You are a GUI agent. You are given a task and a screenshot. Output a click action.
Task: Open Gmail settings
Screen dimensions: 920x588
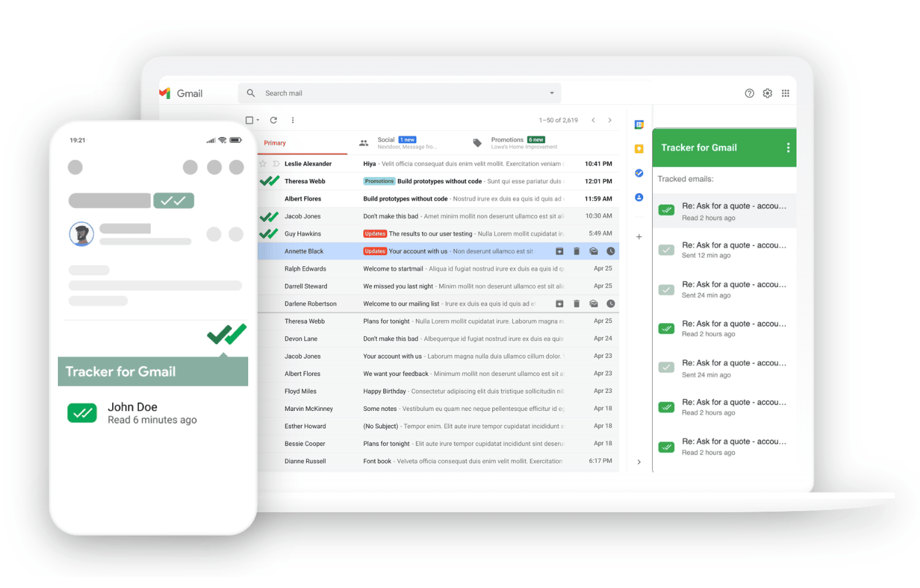pyautogui.click(x=767, y=93)
